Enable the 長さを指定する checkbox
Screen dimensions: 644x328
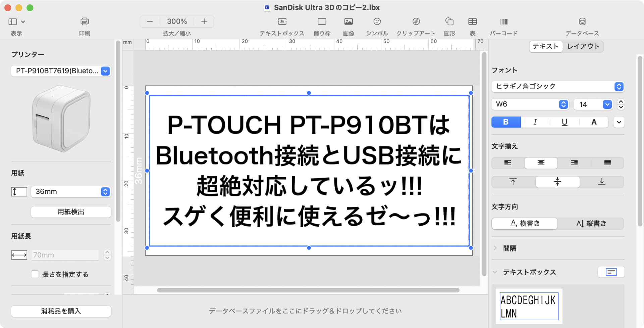click(35, 274)
